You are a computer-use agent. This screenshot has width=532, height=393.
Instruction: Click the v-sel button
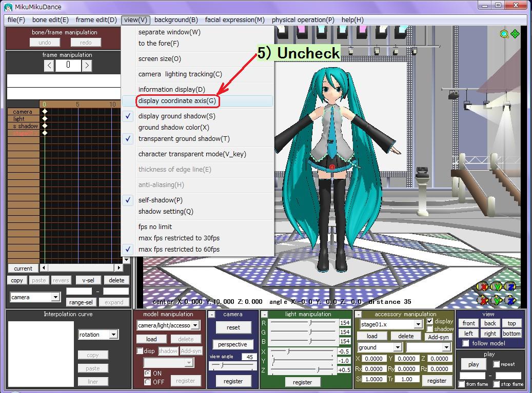[88, 280]
